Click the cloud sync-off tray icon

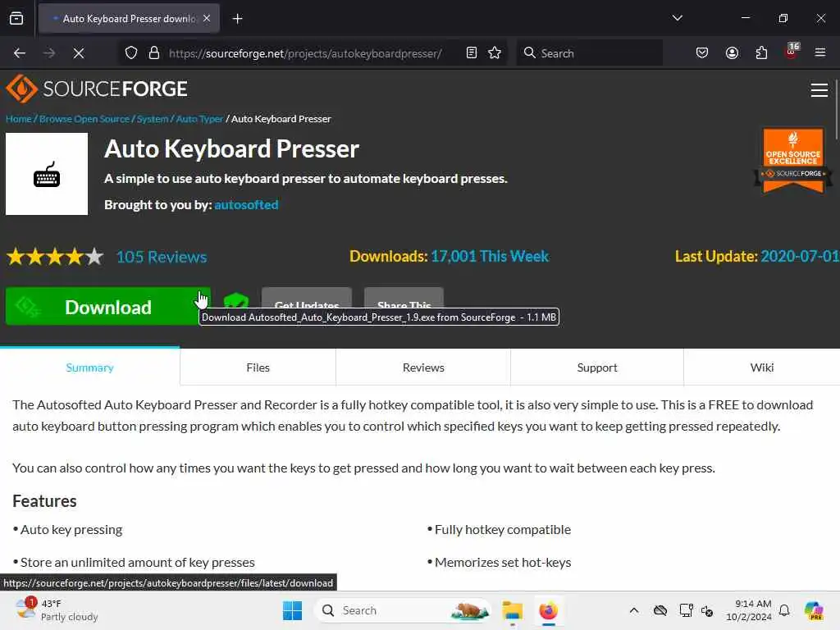(x=660, y=610)
